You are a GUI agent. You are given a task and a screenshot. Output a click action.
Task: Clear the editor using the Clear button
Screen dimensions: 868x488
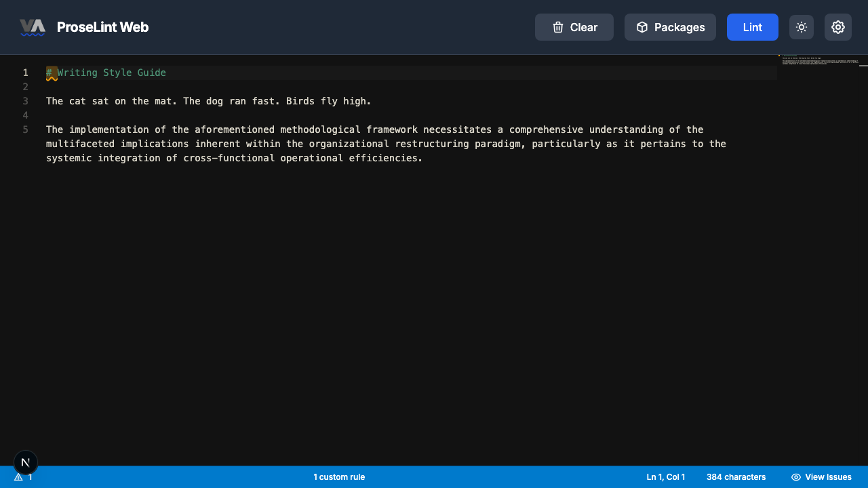(574, 27)
